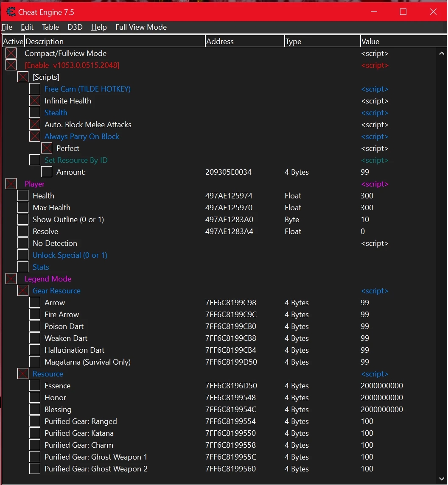This screenshot has height=485, width=448.
Task: Tick the Resolve checkbox
Action: (x=23, y=231)
